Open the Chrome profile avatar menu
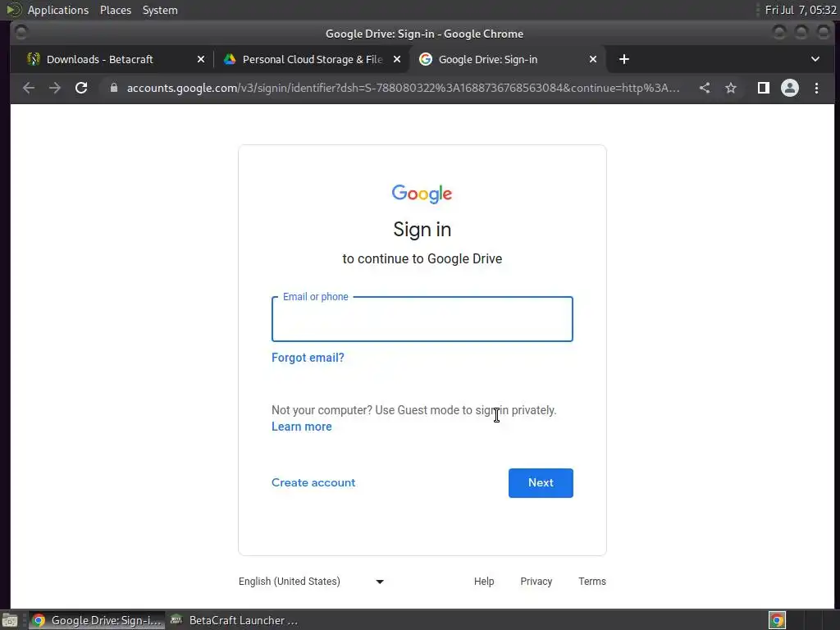The image size is (840, 630). [x=790, y=88]
